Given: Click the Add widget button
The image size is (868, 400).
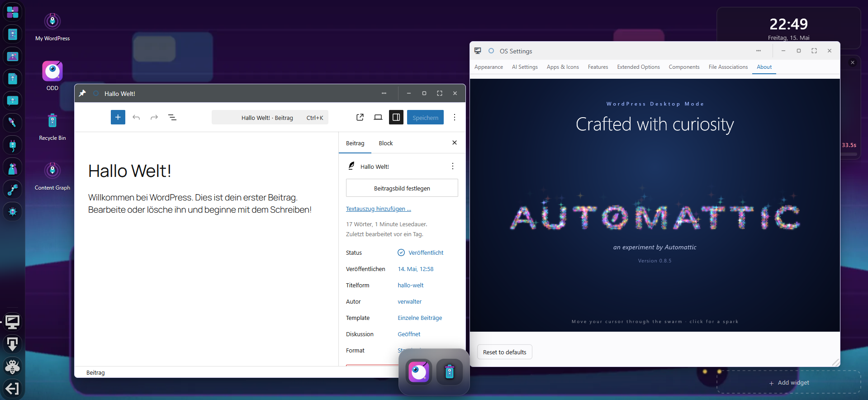Looking at the screenshot, I should coord(789,382).
